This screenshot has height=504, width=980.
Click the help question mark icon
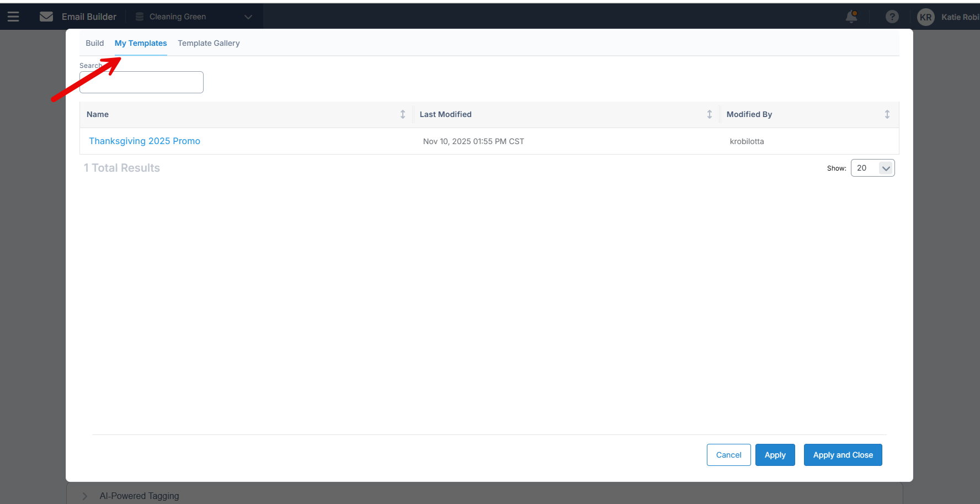tap(892, 17)
